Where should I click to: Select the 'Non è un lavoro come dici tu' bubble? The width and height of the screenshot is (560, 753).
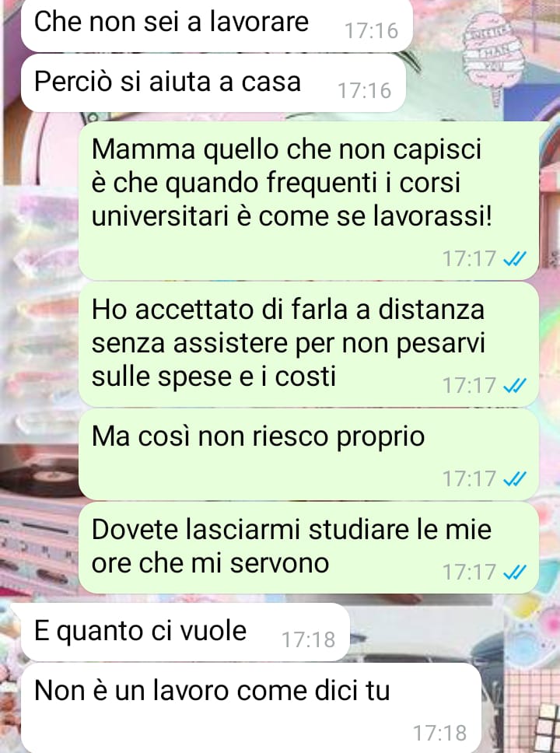click(x=251, y=709)
